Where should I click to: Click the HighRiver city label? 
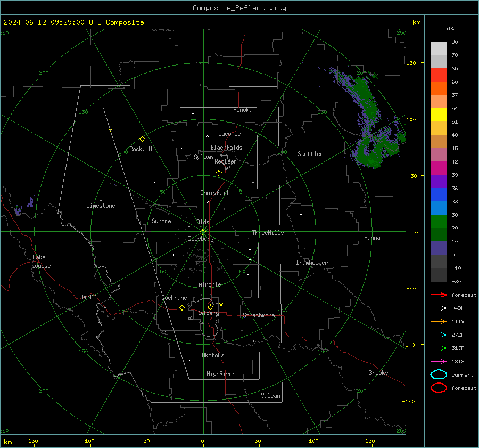[x=221, y=374]
